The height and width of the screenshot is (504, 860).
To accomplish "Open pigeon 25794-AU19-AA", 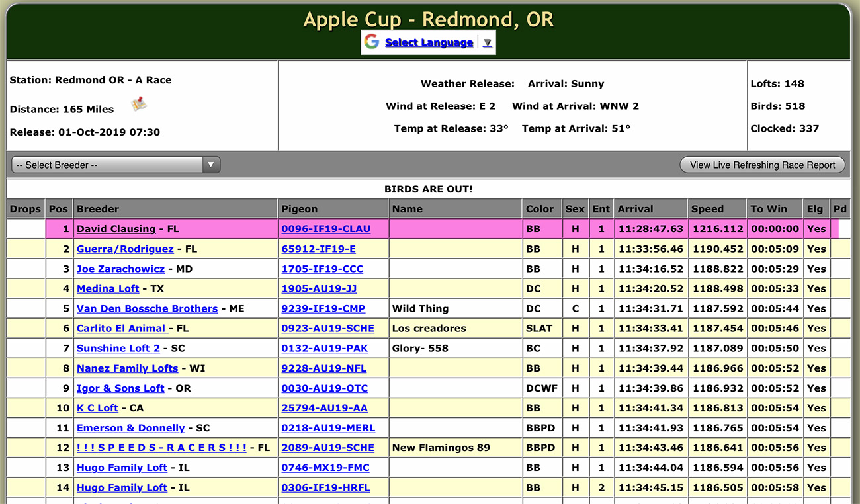I will coord(324,407).
